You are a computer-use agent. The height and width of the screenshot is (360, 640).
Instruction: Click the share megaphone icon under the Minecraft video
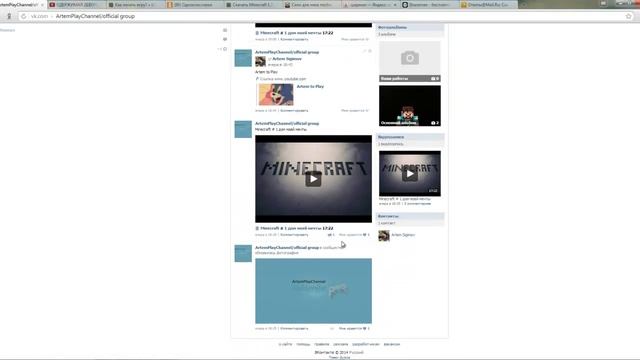click(x=330, y=235)
